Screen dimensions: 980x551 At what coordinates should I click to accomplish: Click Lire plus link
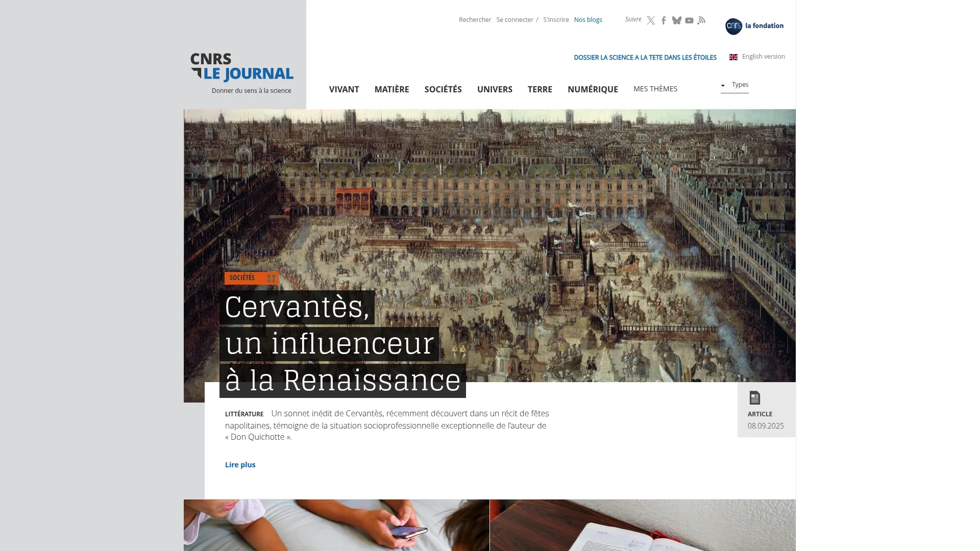(x=240, y=465)
